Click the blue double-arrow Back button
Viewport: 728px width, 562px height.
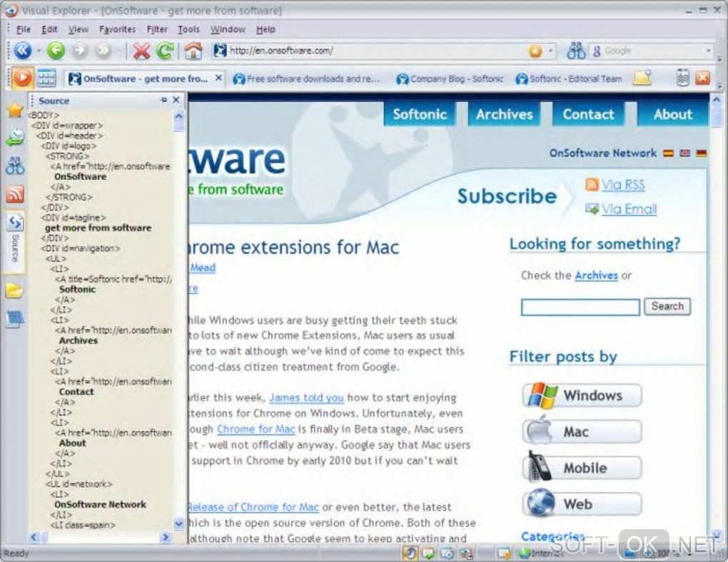[x=22, y=51]
